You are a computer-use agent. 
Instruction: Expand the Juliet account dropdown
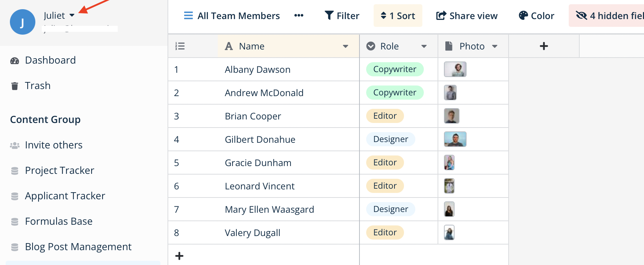tap(72, 16)
